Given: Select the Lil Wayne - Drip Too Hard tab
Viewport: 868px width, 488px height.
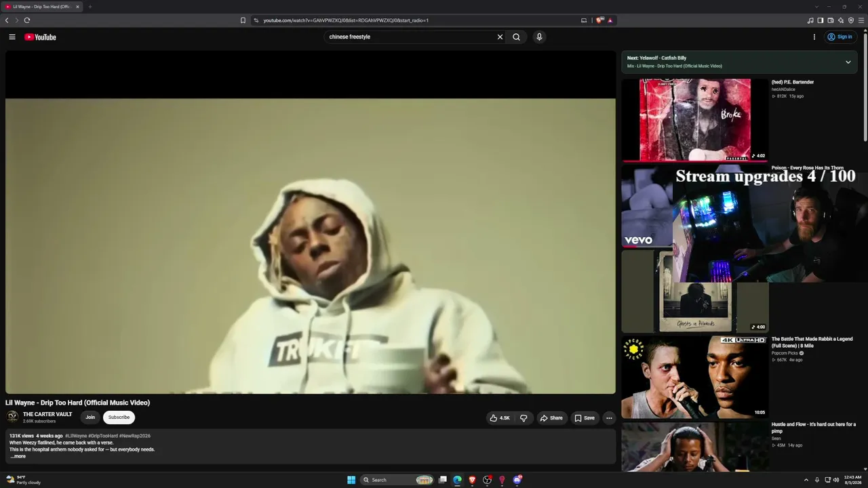Looking at the screenshot, I should coord(42,7).
